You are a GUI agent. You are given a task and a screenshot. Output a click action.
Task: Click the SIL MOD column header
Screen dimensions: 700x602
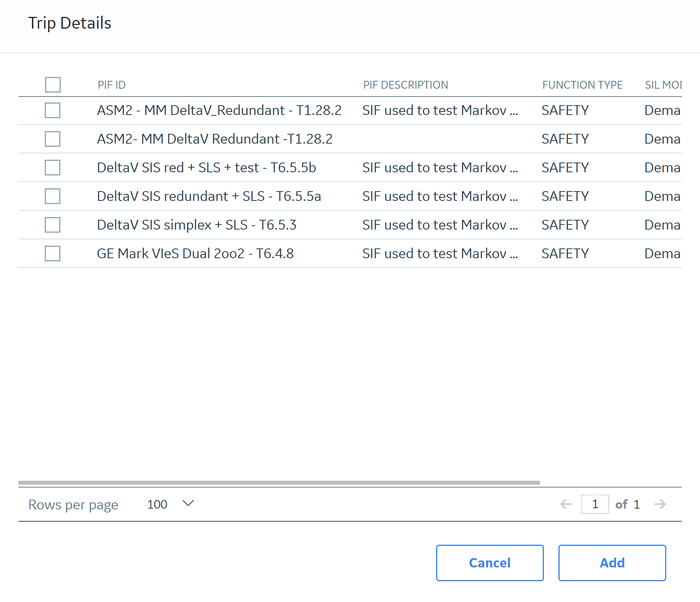pyautogui.click(x=664, y=85)
